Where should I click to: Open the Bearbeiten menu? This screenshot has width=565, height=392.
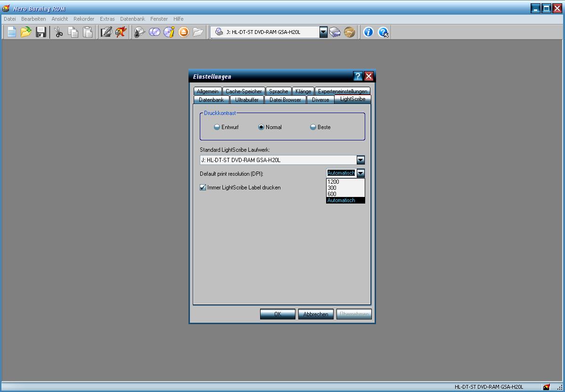click(x=33, y=19)
